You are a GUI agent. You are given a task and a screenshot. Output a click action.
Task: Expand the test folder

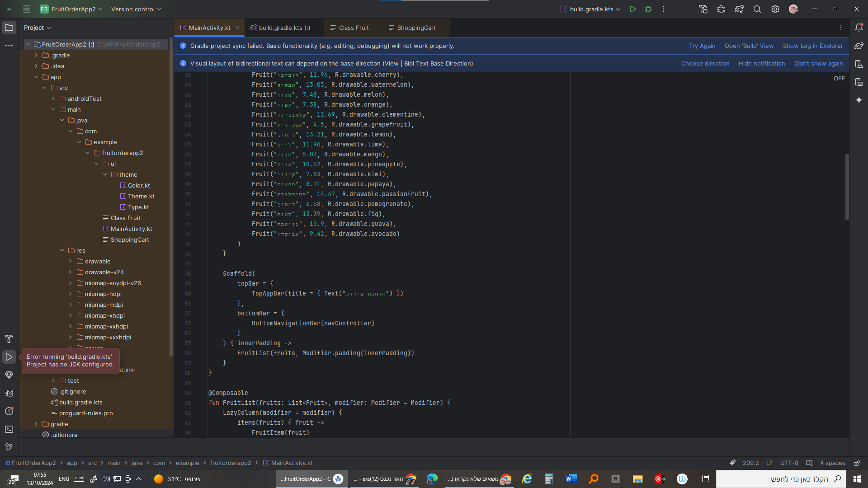click(53, 380)
